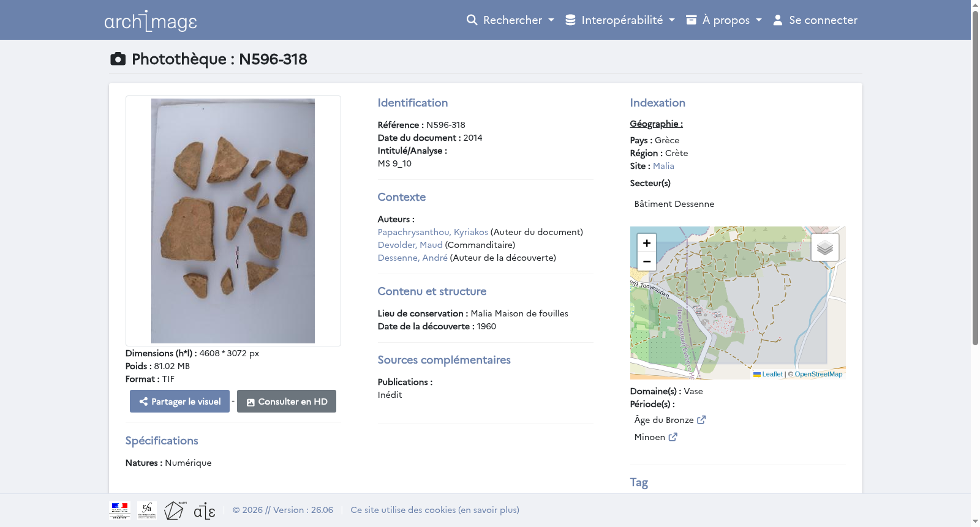Open external link icon beside Minoen
The image size is (980, 527).
[673, 437]
